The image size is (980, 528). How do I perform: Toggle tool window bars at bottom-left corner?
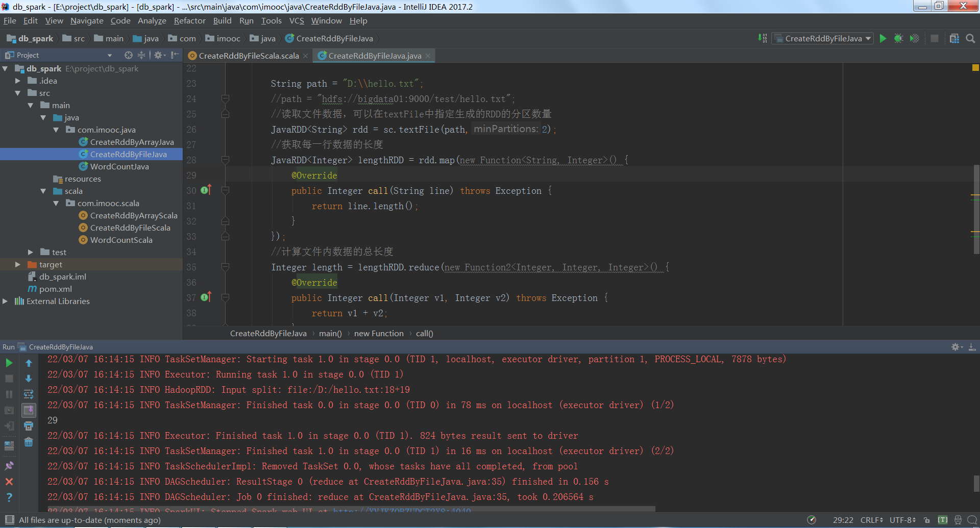coord(9,520)
